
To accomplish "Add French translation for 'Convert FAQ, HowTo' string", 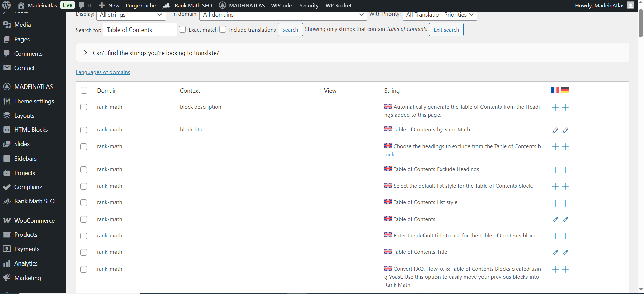I will click(x=555, y=269).
